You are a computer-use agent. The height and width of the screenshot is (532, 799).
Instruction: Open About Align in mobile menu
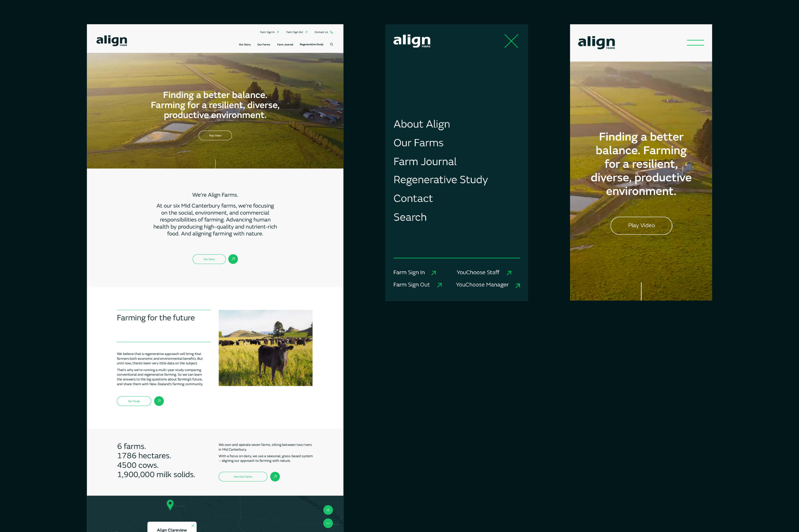(421, 124)
